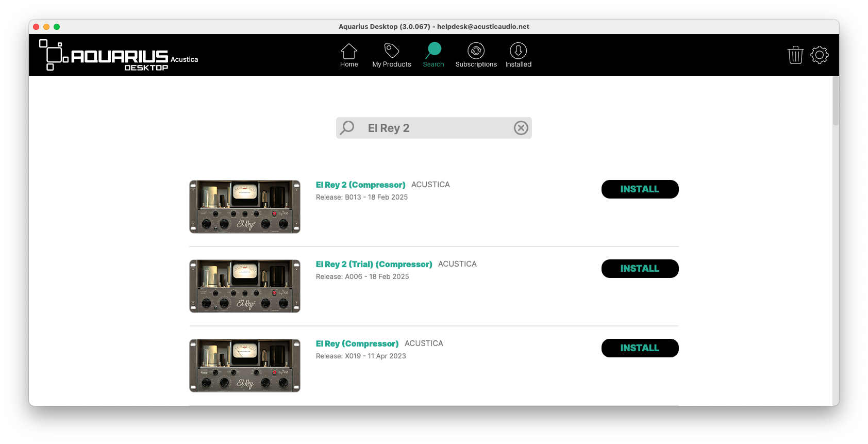868x444 pixels.
Task: Install El Rey 2 (Compressor)
Action: 640,189
